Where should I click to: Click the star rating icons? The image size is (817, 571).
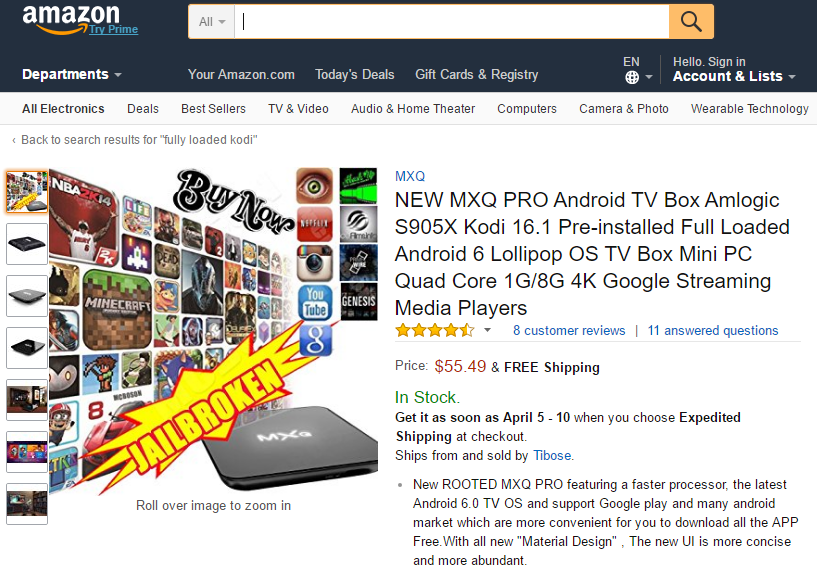pyautogui.click(x=435, y=330)
